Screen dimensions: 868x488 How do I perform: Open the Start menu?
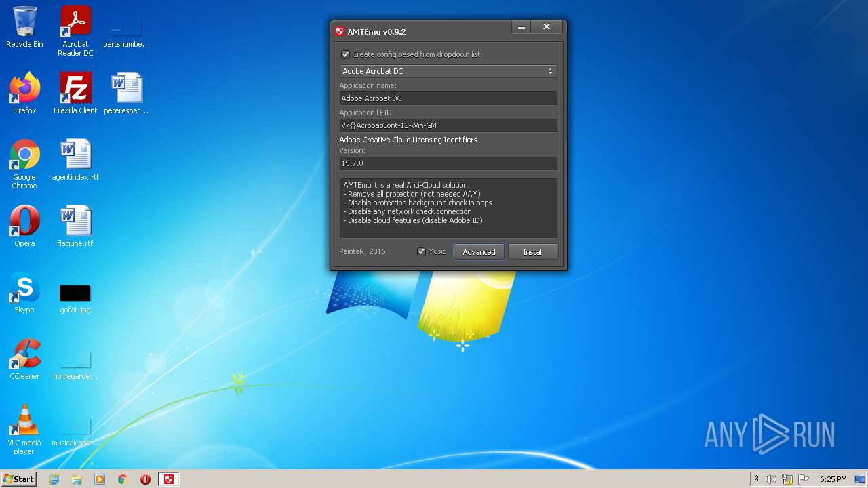[x=18, y=479]
